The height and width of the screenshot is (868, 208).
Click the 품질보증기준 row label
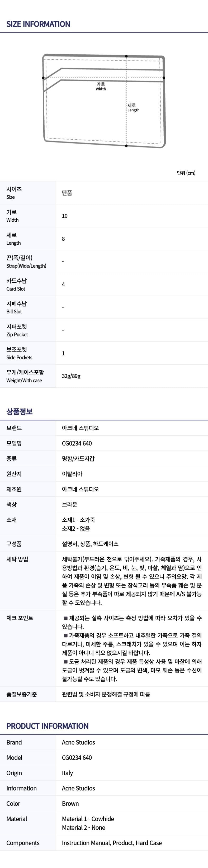[x=22, y=694]
